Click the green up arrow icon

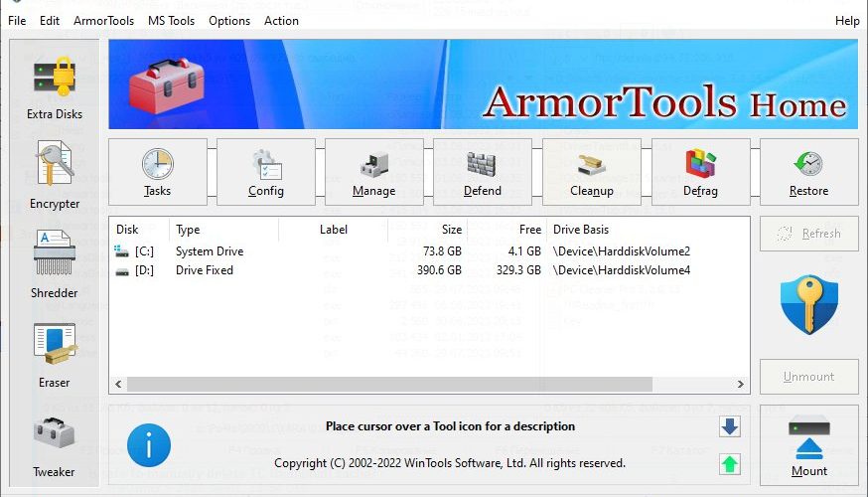pos(730,464)
